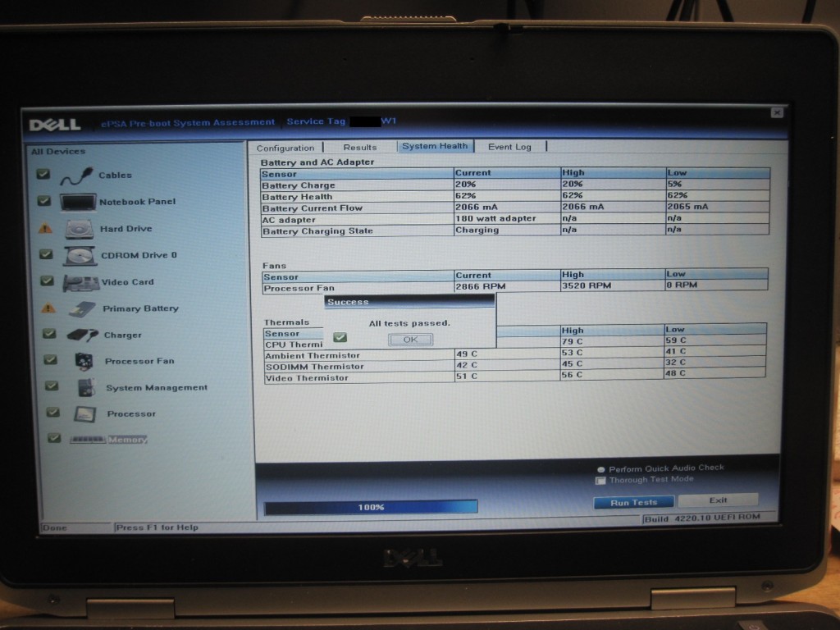Select the System Management icon
The height and width of the screenshot is (630, 840).
85,387
